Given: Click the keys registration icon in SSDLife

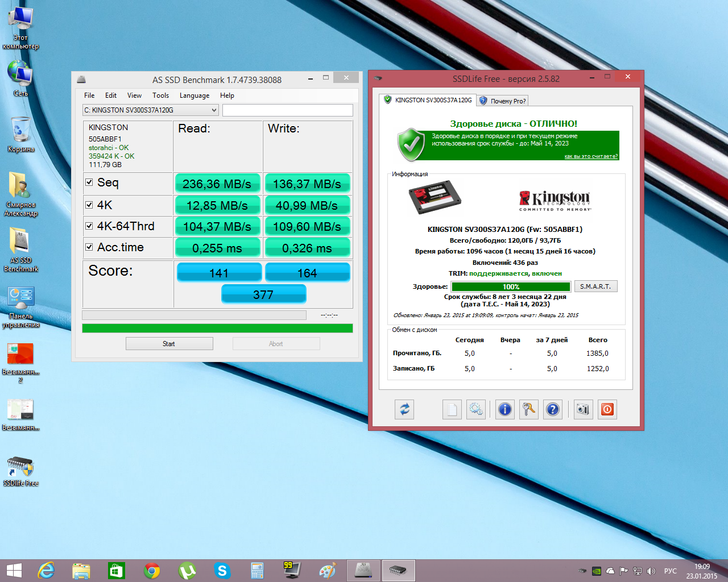Looking at the screenshot, I should [x=529, y=409].
